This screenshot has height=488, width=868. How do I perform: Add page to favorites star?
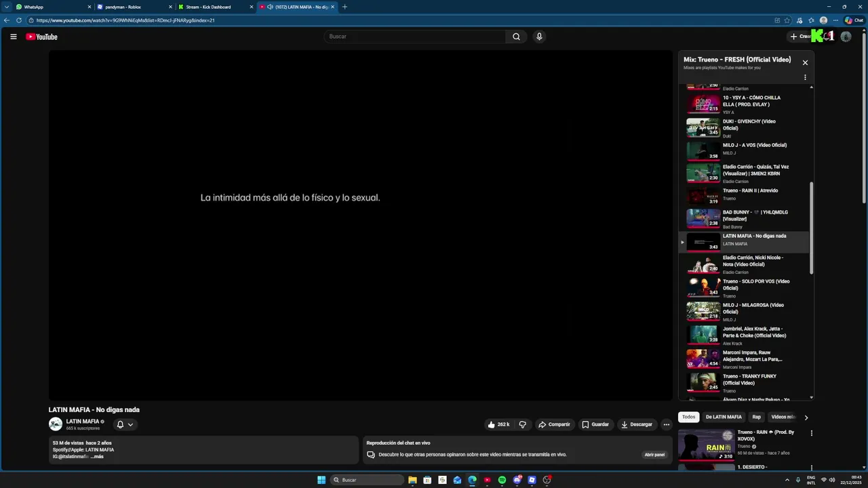(x=787, y=20)
